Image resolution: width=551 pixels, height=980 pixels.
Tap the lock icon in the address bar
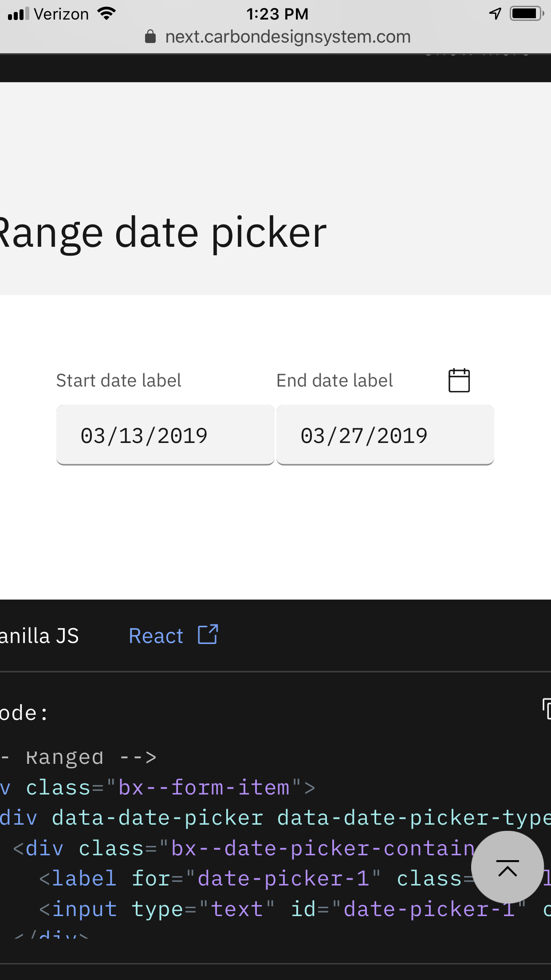coord(150,37)
